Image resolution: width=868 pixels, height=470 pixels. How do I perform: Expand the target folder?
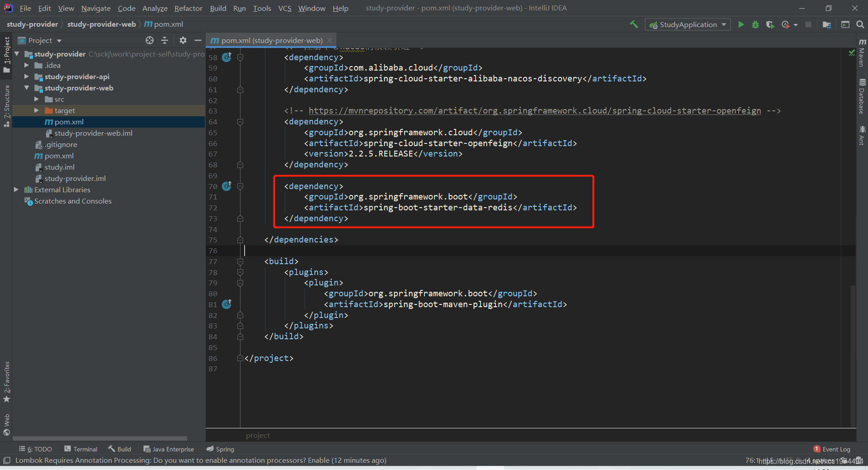tap(37, 110)
